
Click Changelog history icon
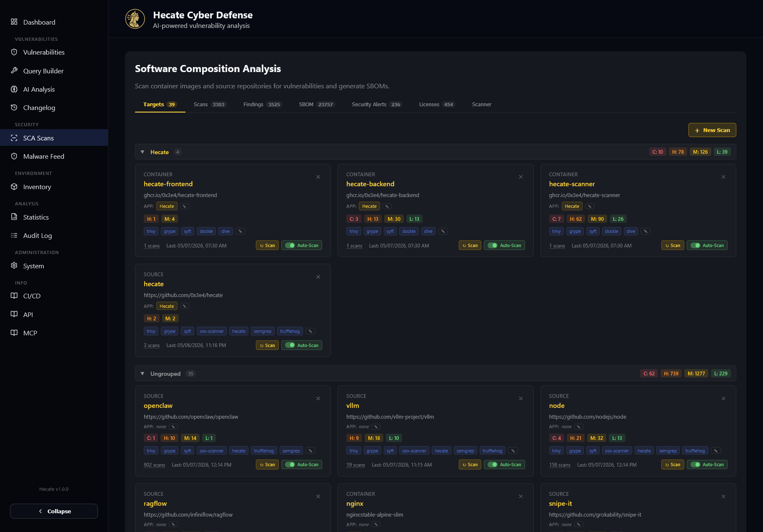14,107
